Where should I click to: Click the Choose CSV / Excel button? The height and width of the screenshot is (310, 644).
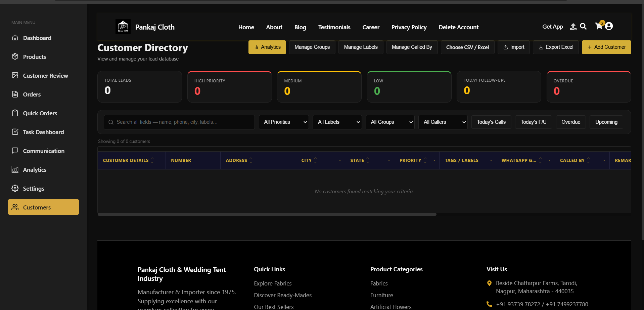tap(467, 47)
